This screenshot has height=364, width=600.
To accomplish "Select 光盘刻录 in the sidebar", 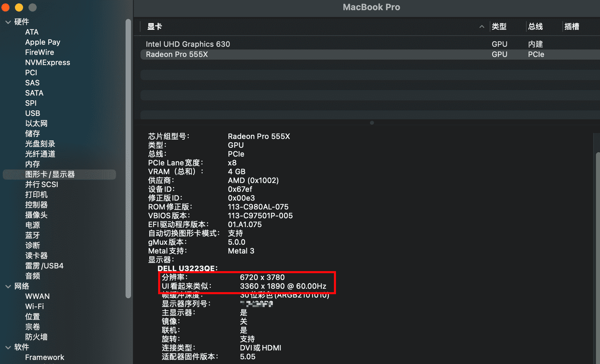I will [x=40, y=144].
